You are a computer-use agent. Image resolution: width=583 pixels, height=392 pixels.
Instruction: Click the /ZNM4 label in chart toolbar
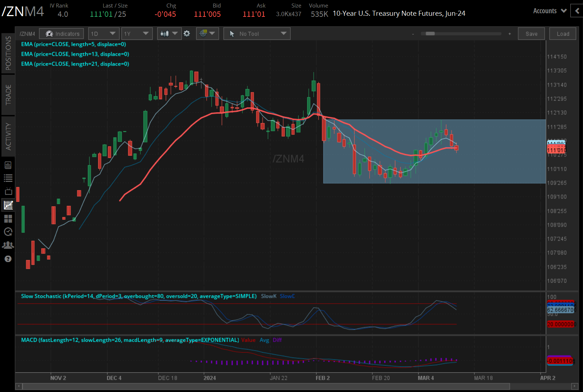(x=27, y=34)
